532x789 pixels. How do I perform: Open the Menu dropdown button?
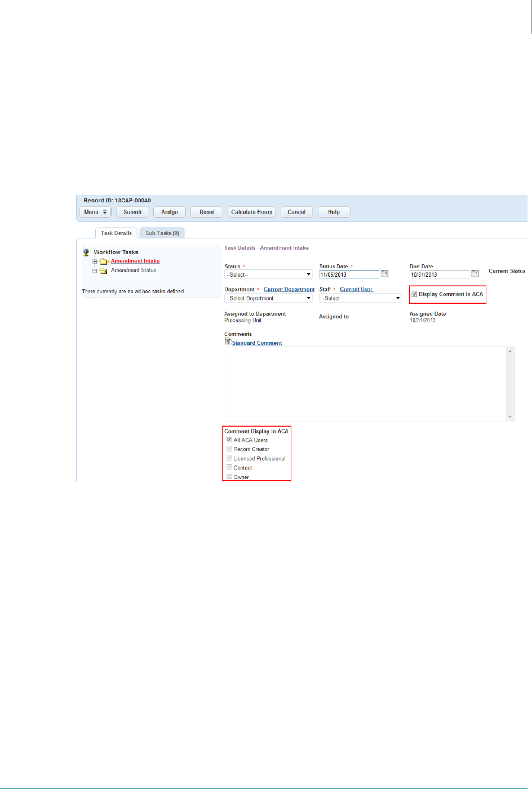pyautogui.click(x=95, y=212)
